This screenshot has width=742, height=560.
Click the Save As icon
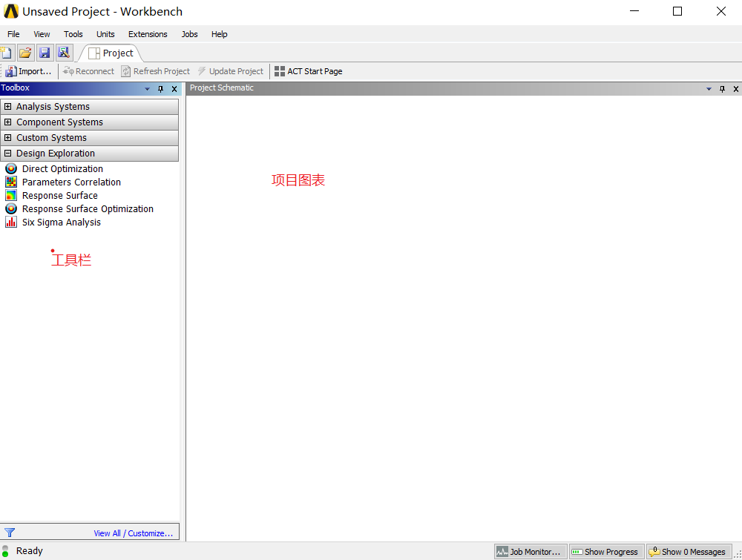coord(63,53)
